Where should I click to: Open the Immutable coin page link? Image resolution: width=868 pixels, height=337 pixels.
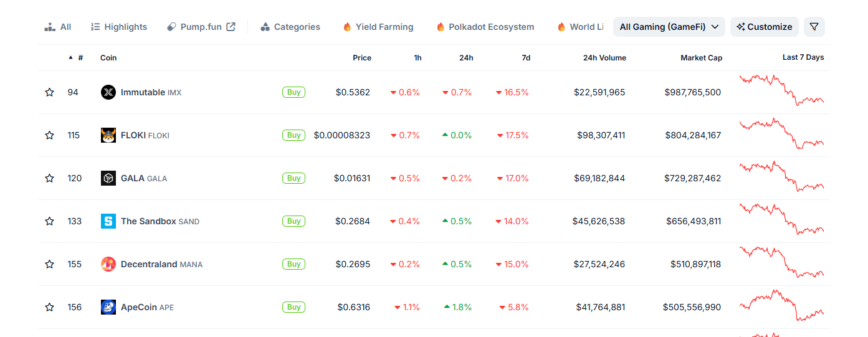click(x=151, y=92)
